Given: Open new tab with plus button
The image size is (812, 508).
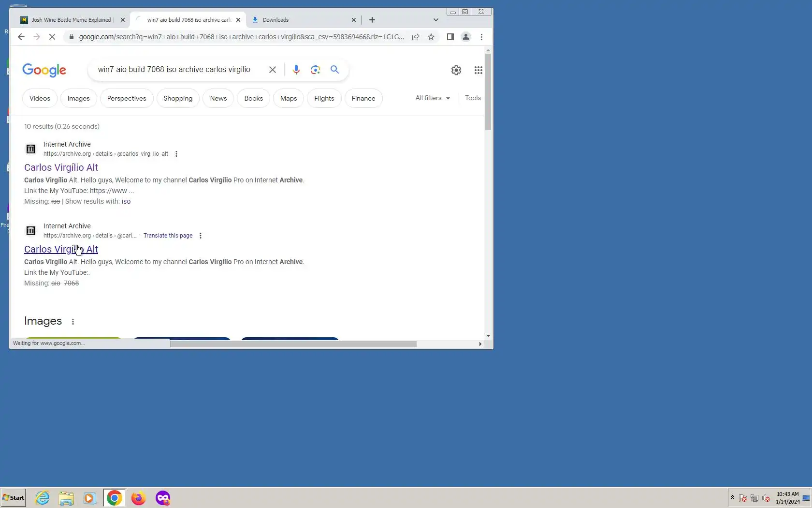Looking at the screenshot, I should [372, 20].
